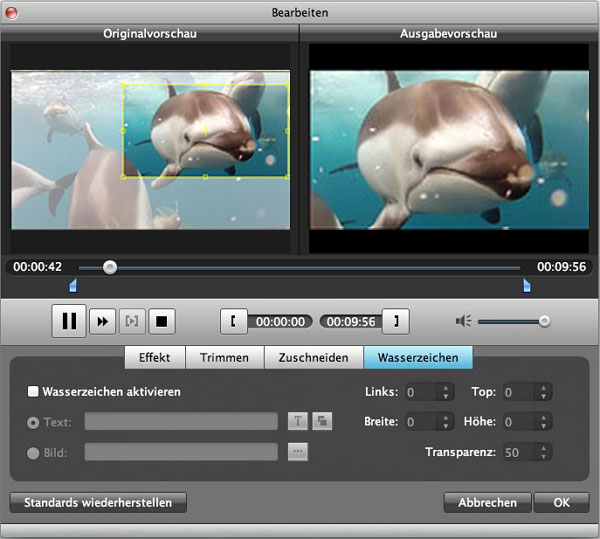Set trim start with left bracket icon
Screen dimensions: 600x539
[233, 321]
